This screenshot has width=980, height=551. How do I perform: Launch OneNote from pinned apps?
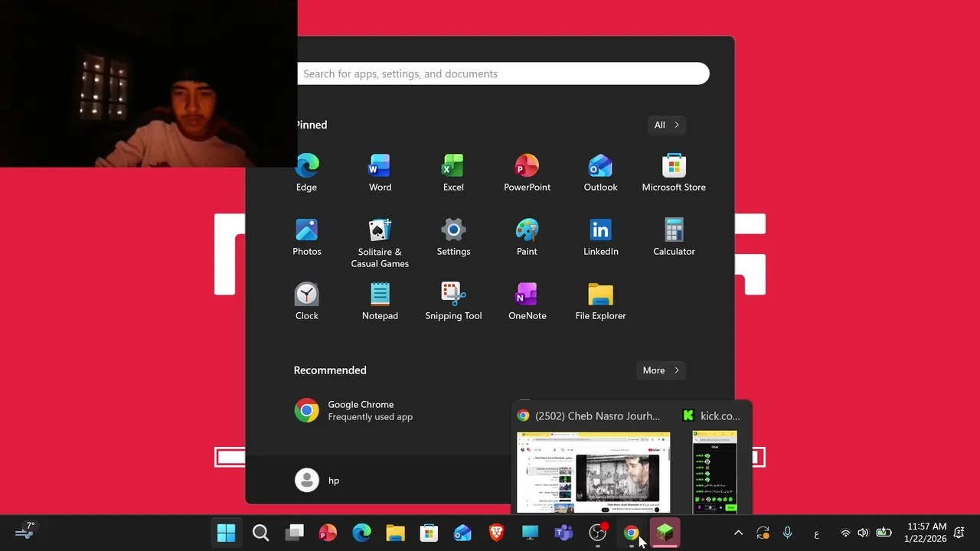coord(527,302)
